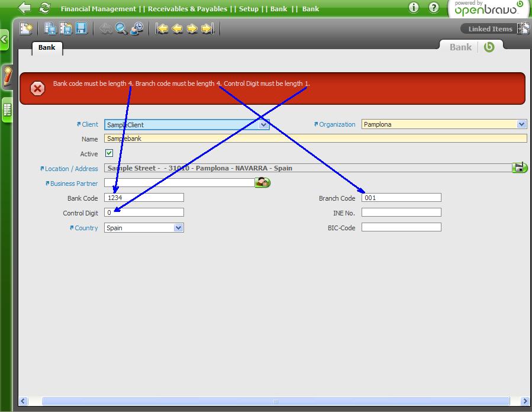Create a new record from the toolbar
Viewport: 532px width, 412px height.
click(x=26, y=28)
